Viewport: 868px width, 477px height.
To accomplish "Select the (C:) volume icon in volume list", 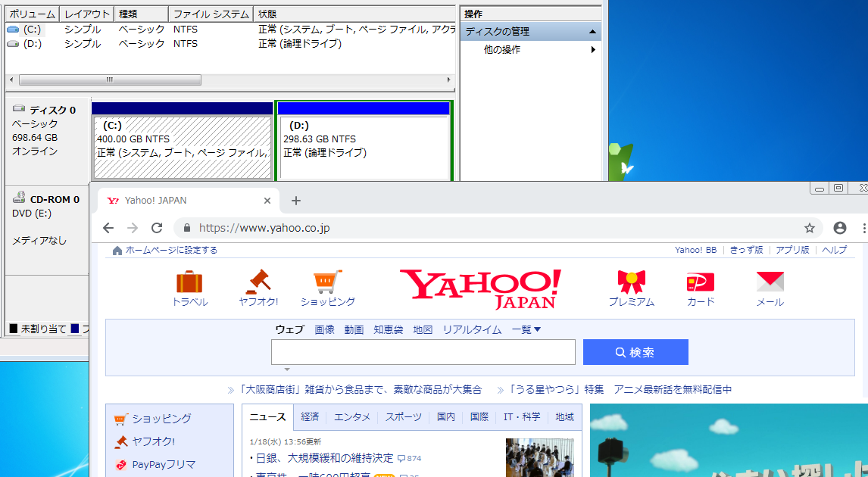I will 13,30.
